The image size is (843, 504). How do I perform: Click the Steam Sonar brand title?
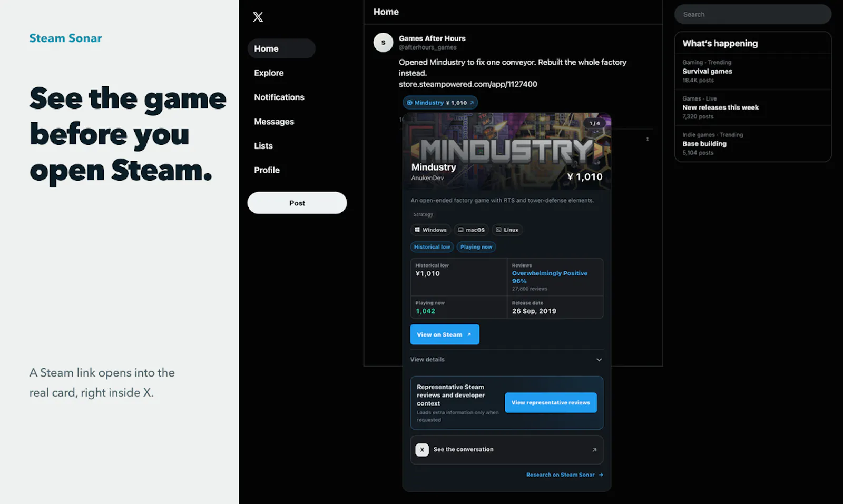pos(66,38)
